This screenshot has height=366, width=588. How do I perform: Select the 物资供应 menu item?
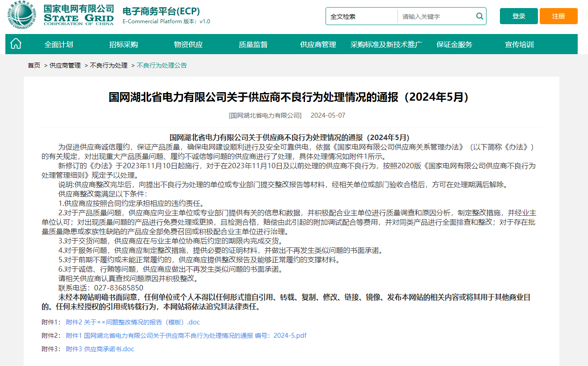point(188,44)
